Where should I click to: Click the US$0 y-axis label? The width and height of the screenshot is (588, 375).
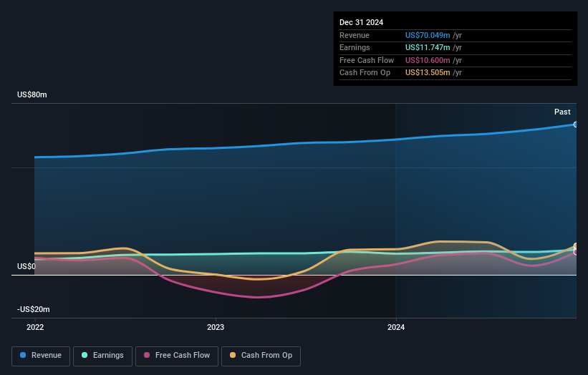click(x=26, y=266)
